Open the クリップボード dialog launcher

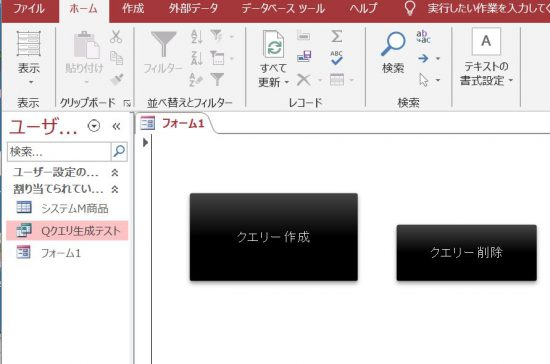click(x=127, y=103)
